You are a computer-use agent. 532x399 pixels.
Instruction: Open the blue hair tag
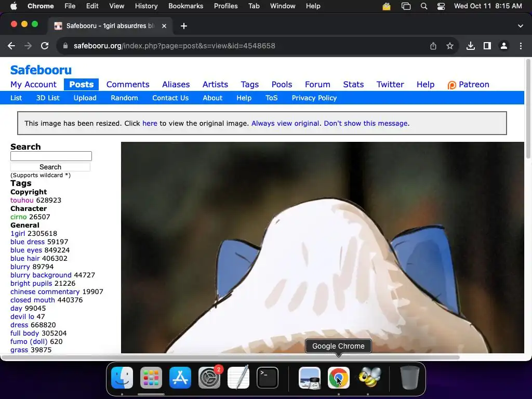coord(25,259)
